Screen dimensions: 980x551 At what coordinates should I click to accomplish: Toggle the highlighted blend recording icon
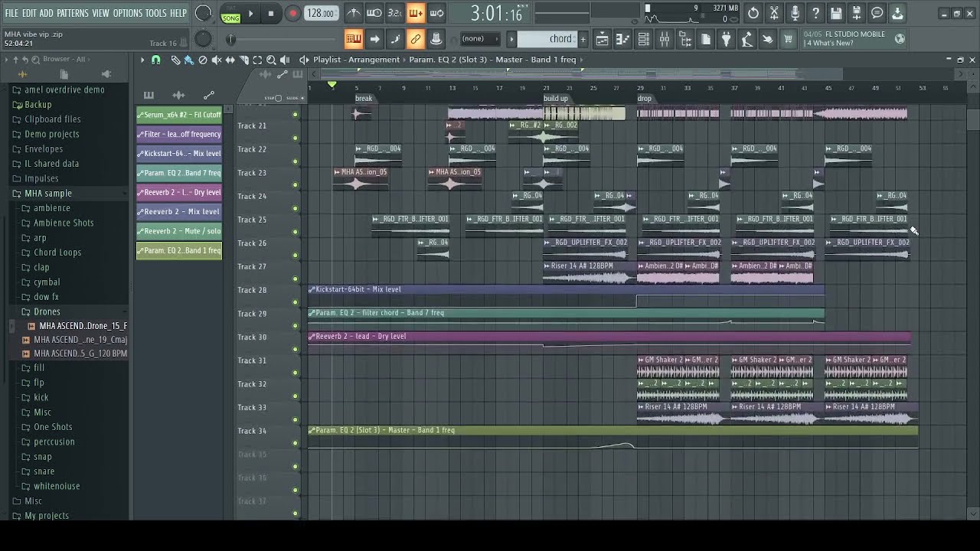416,13
